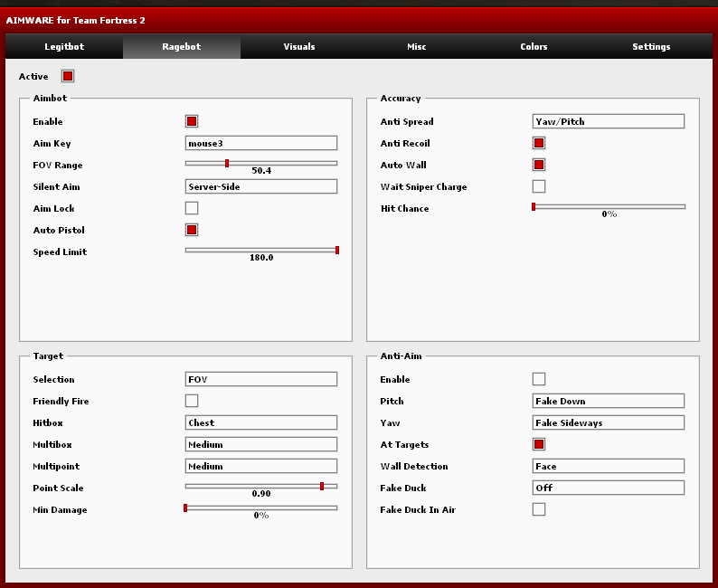Click the AIMWARE for Team Fortress 2 title
The width and height of the screenshot is (718, 588).
click(76, 21)
